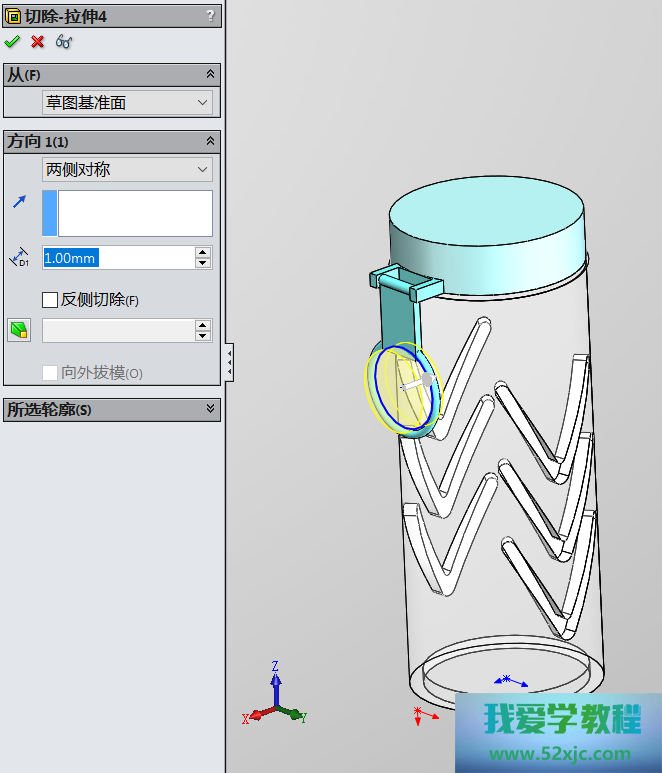This screenshot has width=662, height=773.
Task: Click the direction selection list box
Action: click(135, 213)
